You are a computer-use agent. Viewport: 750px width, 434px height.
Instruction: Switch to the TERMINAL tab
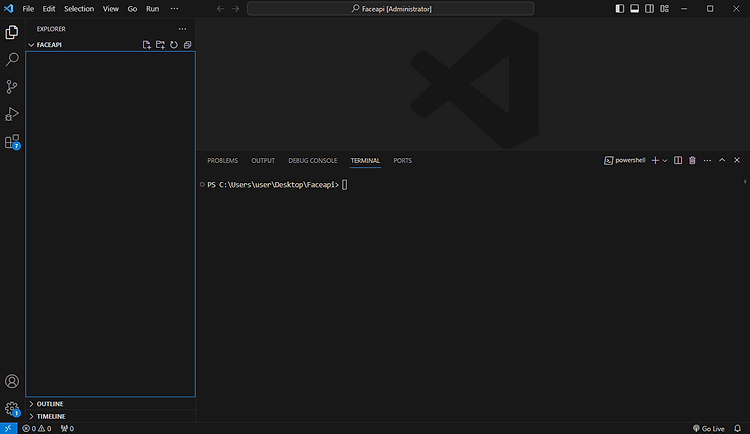click(365, 160)
